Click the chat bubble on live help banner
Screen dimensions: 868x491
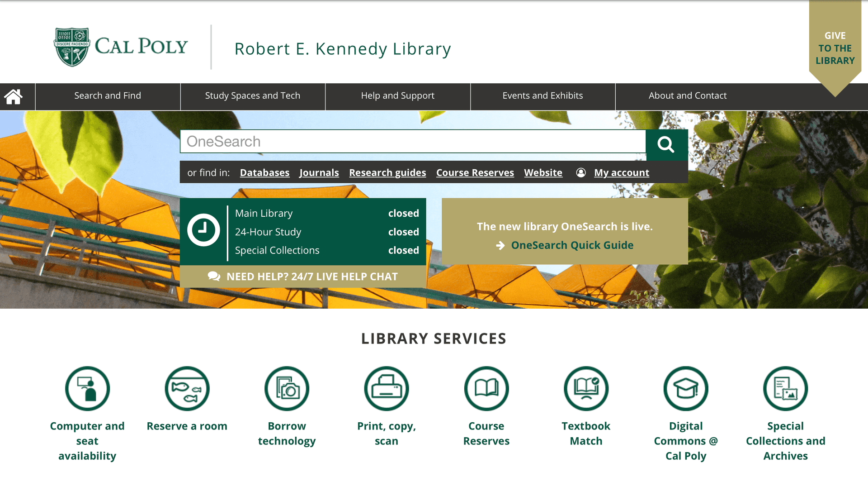(212, 276)
